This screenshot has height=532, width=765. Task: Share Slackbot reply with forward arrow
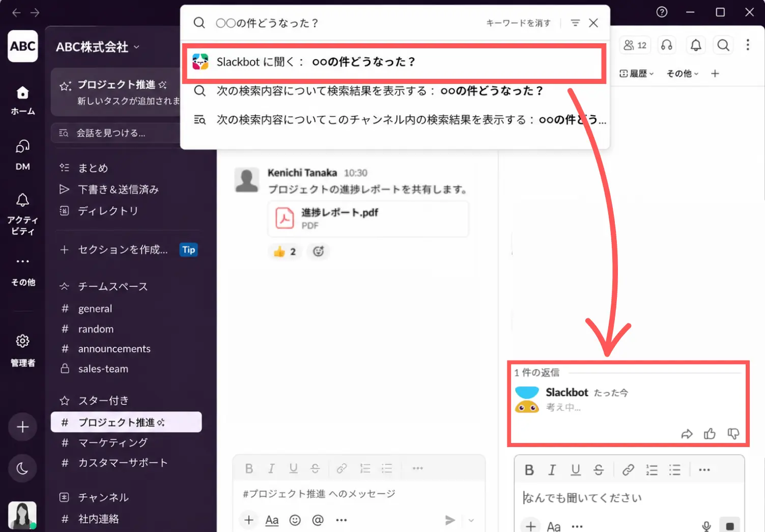pos(687,434)
